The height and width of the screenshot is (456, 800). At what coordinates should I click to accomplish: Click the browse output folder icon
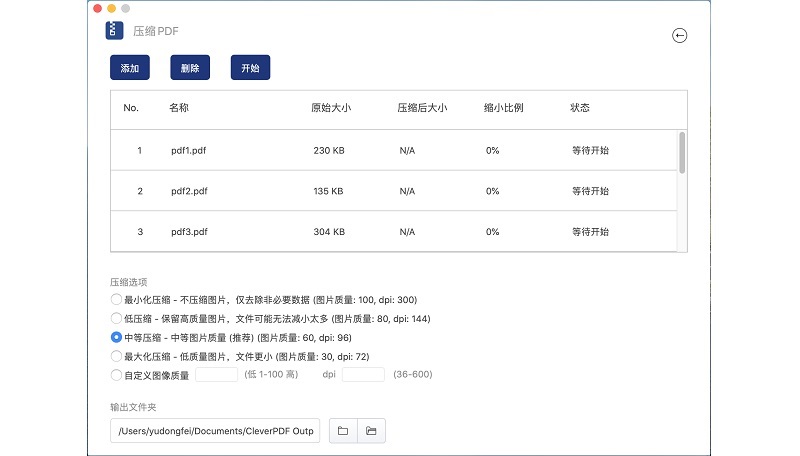pyautogui.click(x=343, y=431)
